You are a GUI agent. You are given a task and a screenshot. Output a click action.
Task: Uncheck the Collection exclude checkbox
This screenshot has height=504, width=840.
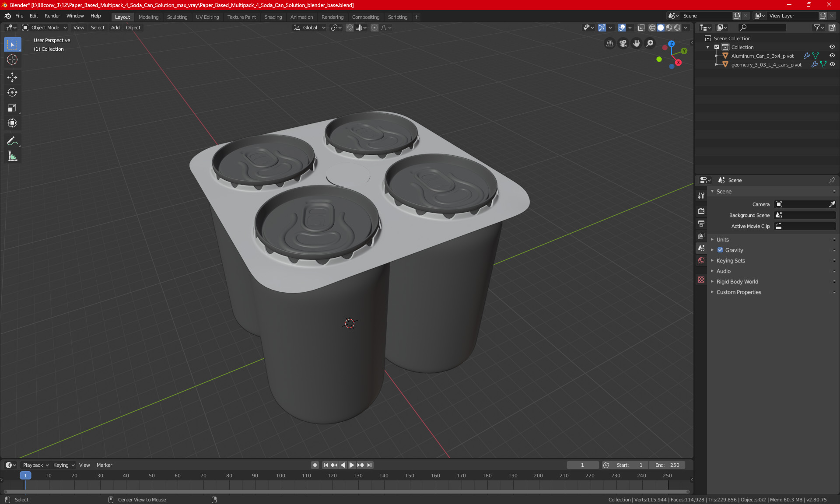[717, 47]
